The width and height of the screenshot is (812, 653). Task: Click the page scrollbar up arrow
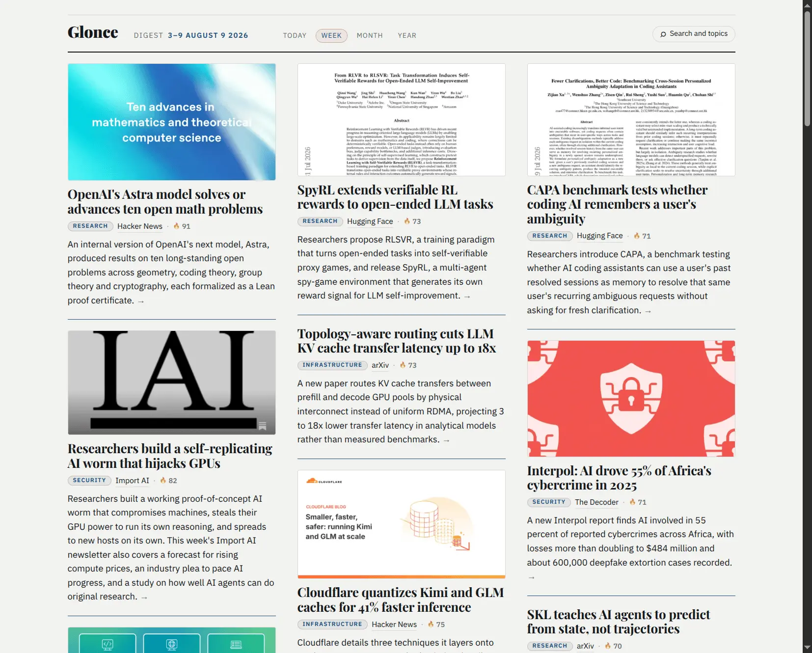(807, 4)
